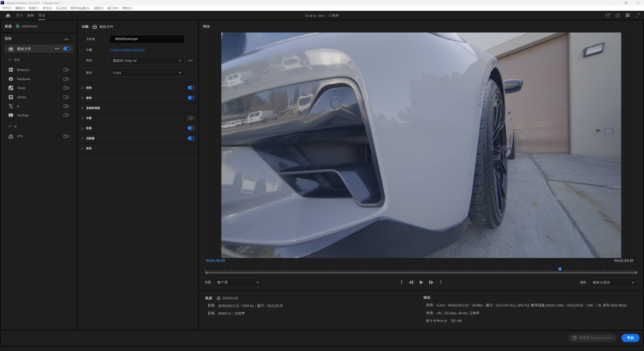Click the Home icon in the header
The height and width of the screenshot is (351, 644).
pyautogui.click(x=8, y=15)
